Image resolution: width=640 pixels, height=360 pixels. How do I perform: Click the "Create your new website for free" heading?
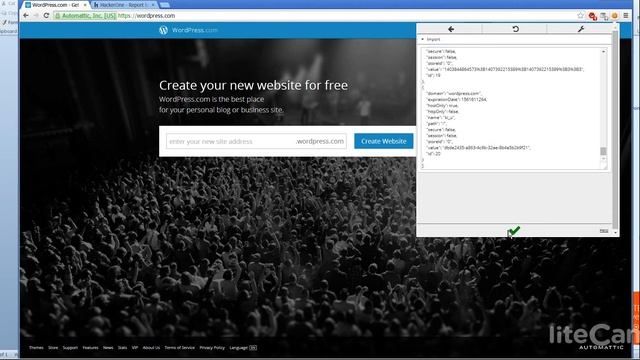253,85
